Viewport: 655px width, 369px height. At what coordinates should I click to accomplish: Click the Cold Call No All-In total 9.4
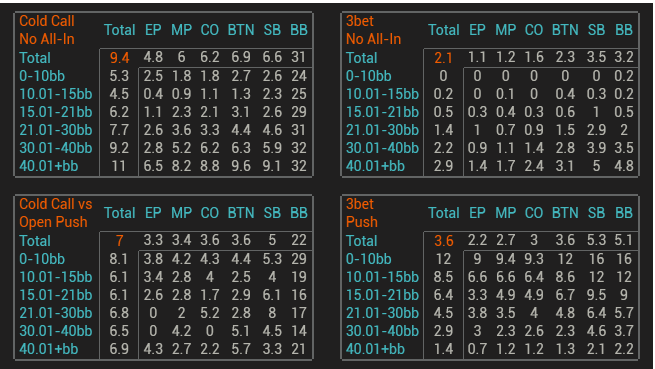pos(119,58)
